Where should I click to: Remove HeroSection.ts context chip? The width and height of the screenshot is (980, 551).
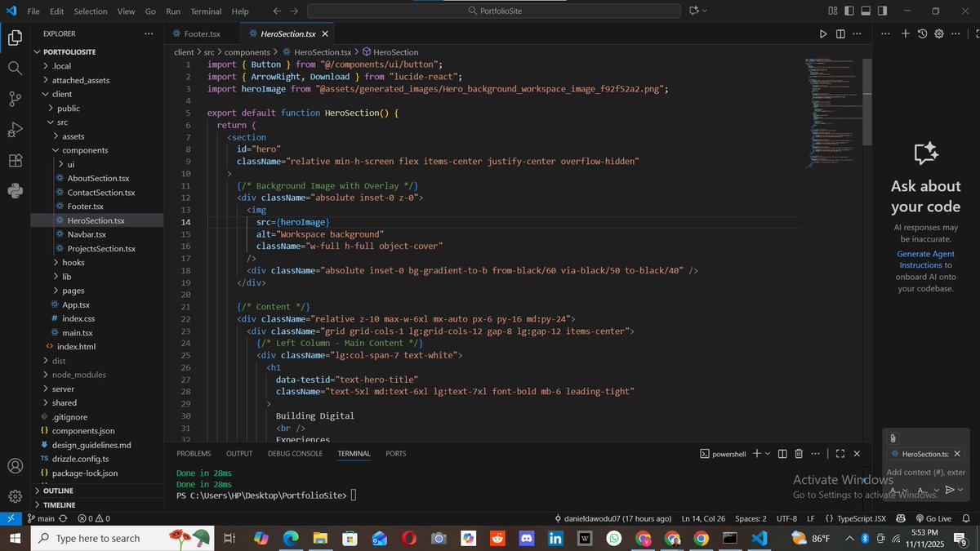pos(957,454)
